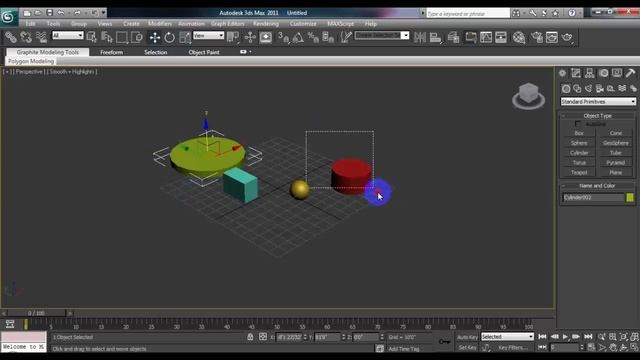The width and height of the screenshot is (640, 360).
Task: Open Curve Editor icon
Action: click(486, 38)
